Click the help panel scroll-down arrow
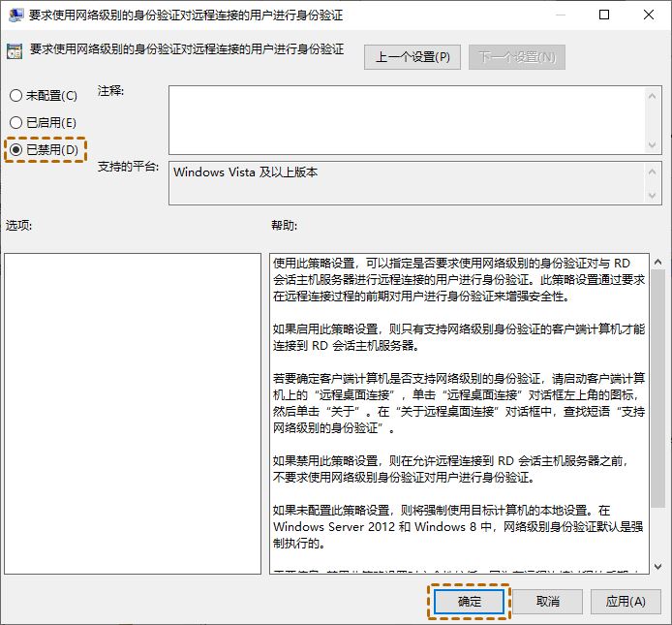The height and width of the screenshot is (625, 672). click(x=657, y=567)
